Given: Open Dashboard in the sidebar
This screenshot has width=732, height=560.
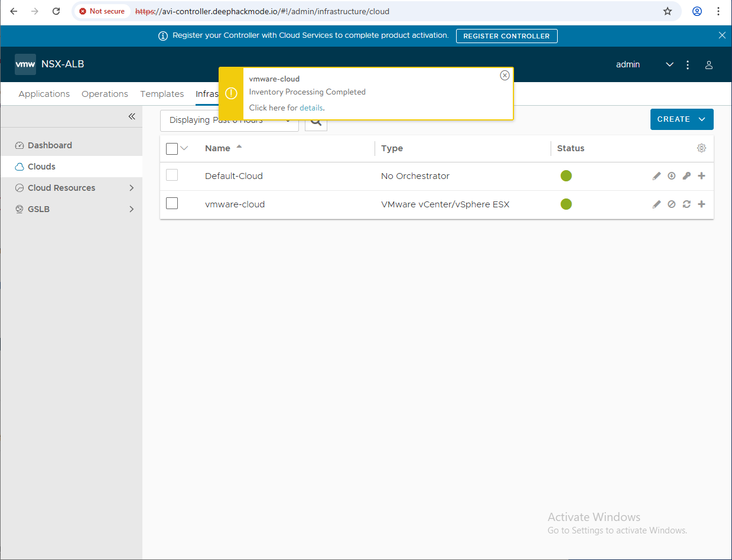Looking at the screenshot, I should coord(50,145).
